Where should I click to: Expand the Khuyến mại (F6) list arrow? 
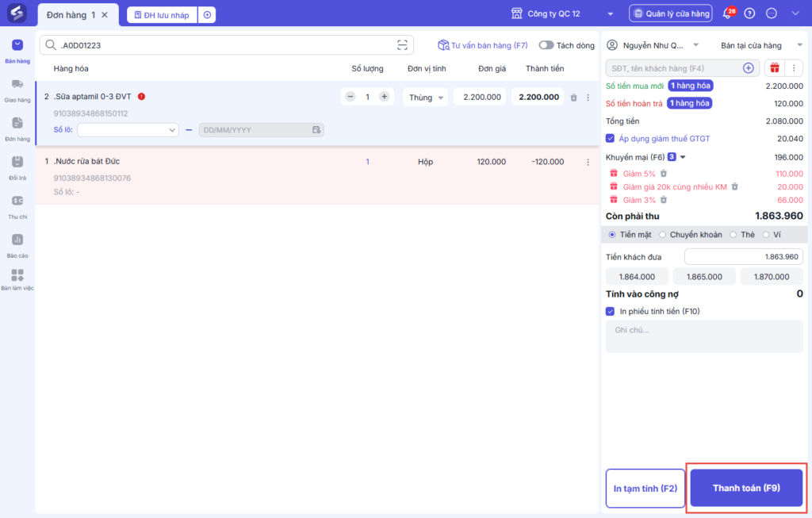click(683, 157)
